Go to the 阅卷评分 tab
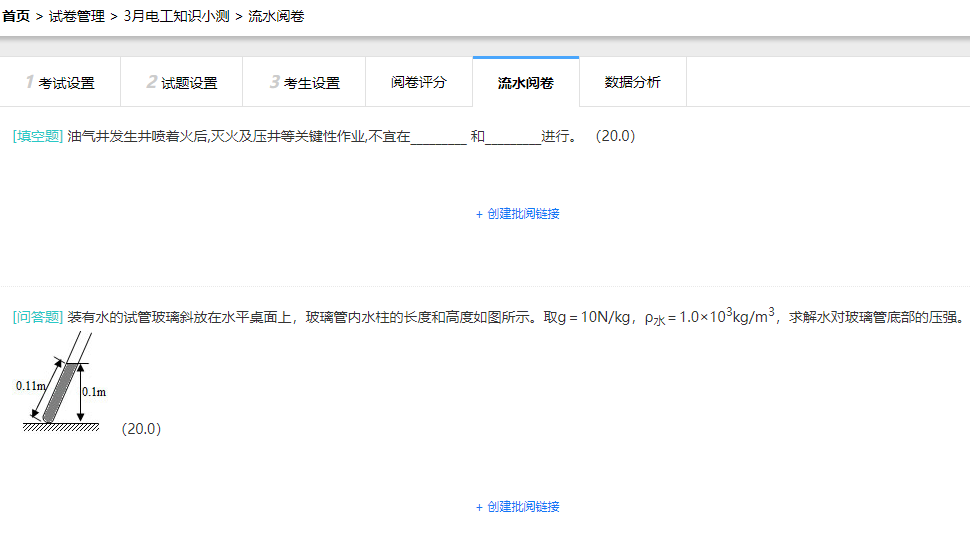Screen dimensions: 970x539 pos(419,83)
